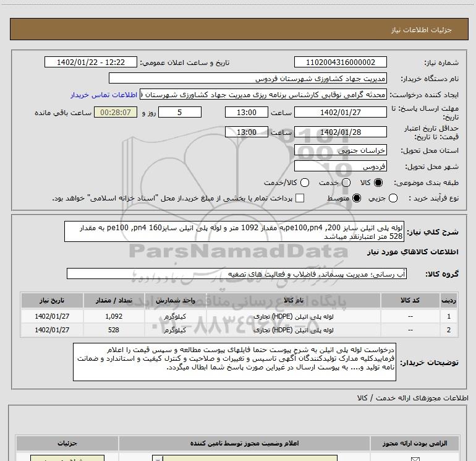Image resolution: width=476 pixels, height=461 pixels.
Task: Click the delivery province field خراسان جنوبی
Action: 340,150
